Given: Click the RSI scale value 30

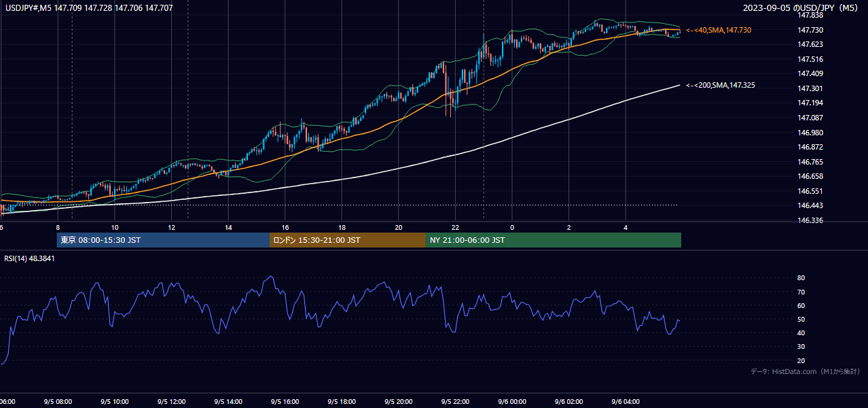Looking at the screenshot, I should pyautogui.click(x=801, y=347).
